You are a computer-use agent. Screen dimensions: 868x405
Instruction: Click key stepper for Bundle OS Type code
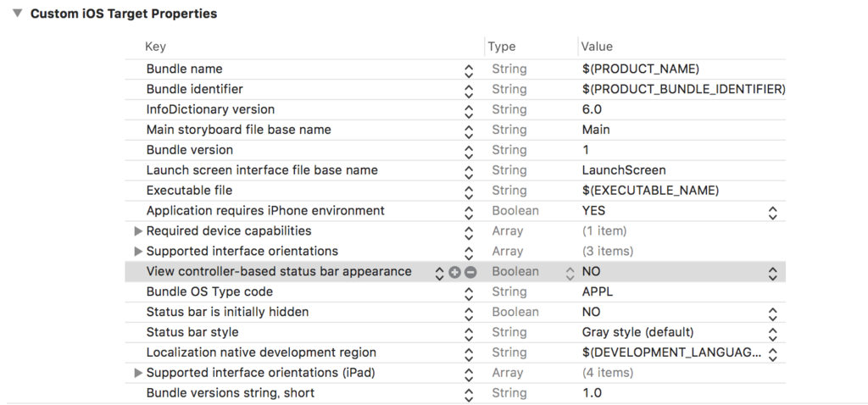click(x=468, y=293)
